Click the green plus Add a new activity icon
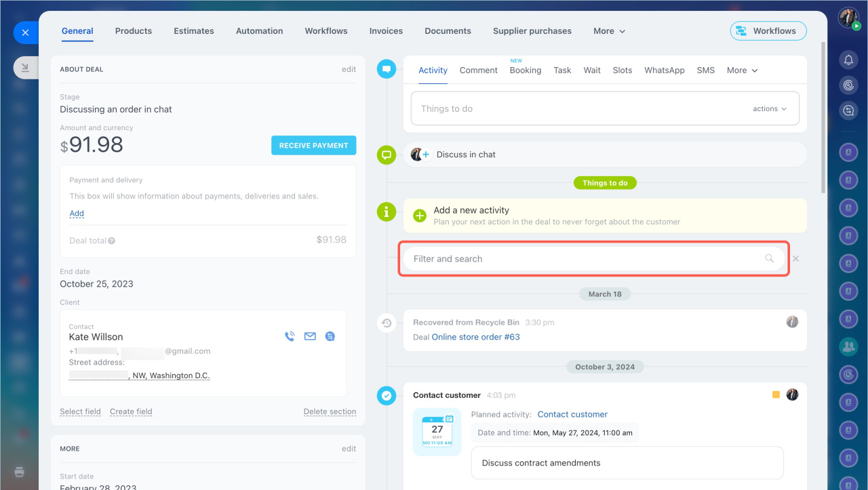 (x=420, y=216)
